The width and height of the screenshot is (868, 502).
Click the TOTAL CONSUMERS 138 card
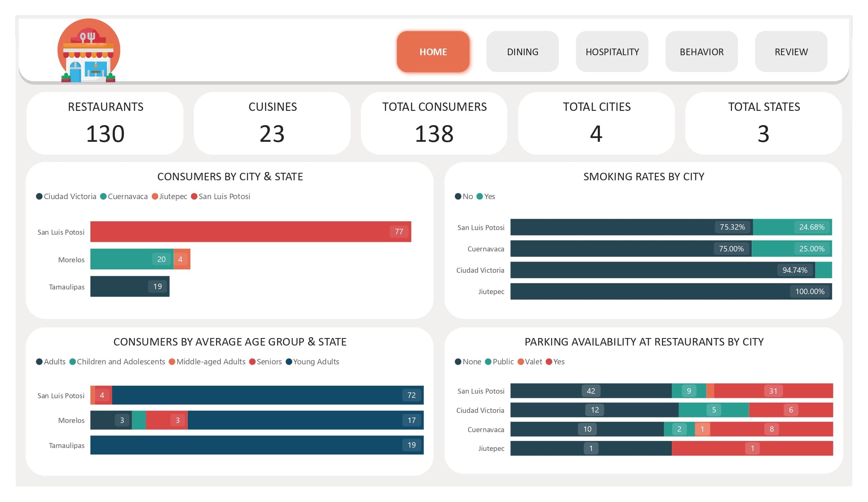(434, 123)
